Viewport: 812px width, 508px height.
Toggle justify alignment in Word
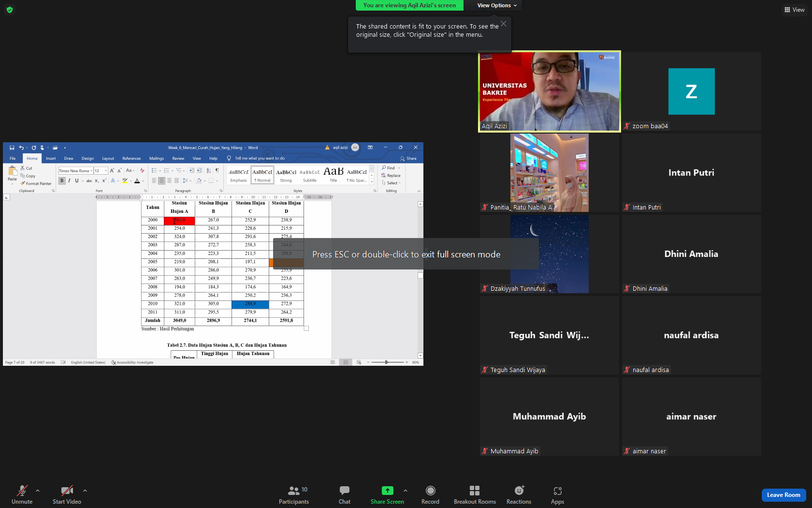(x=176, y=181)
